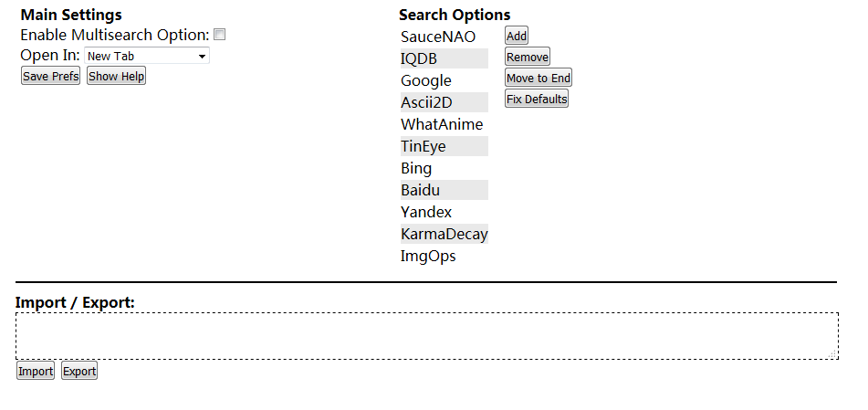868x410 pixels.
Task: Click the Export button
Action: [x=79, y=372]
